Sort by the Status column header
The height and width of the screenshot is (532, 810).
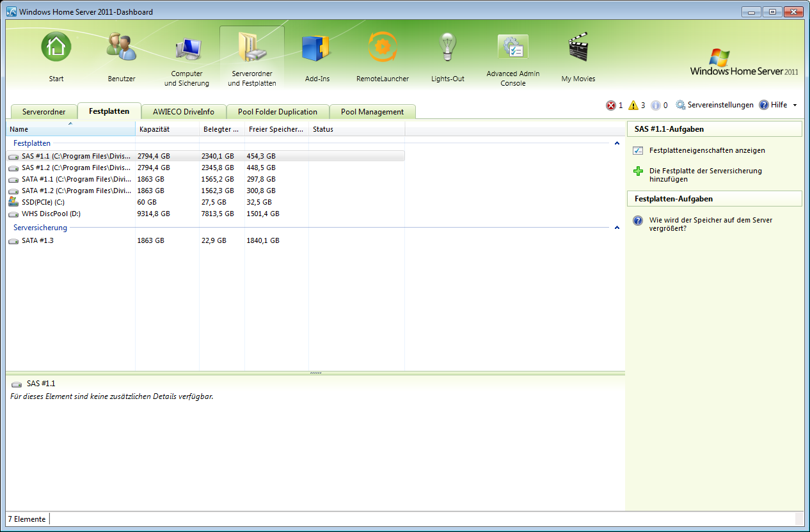[x=356, y=129]
